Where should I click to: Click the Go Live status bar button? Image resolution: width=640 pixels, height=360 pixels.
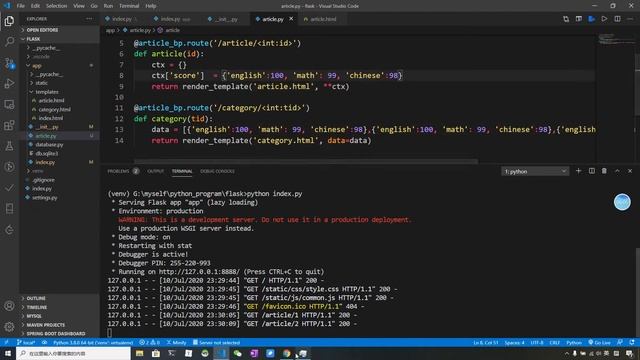coord(600,342)
